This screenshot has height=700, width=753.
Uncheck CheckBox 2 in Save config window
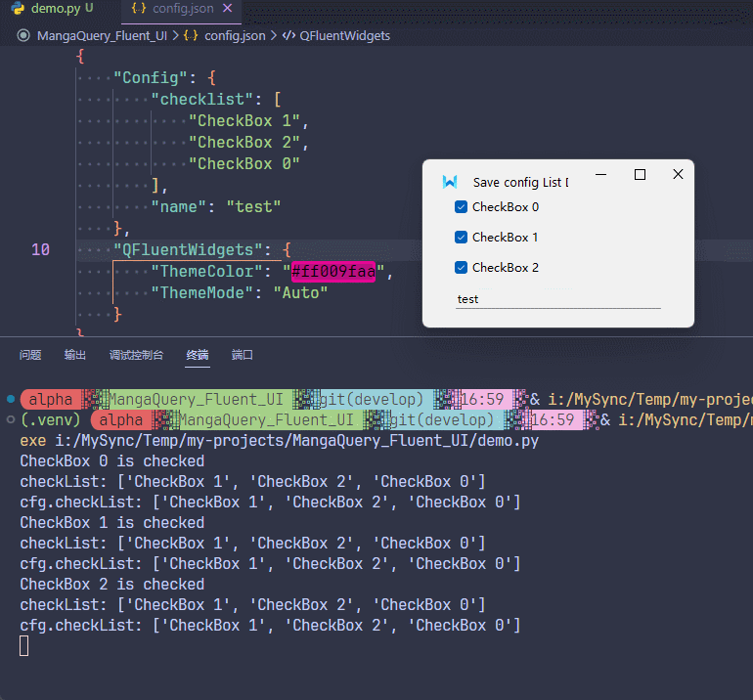coord(461,268)
